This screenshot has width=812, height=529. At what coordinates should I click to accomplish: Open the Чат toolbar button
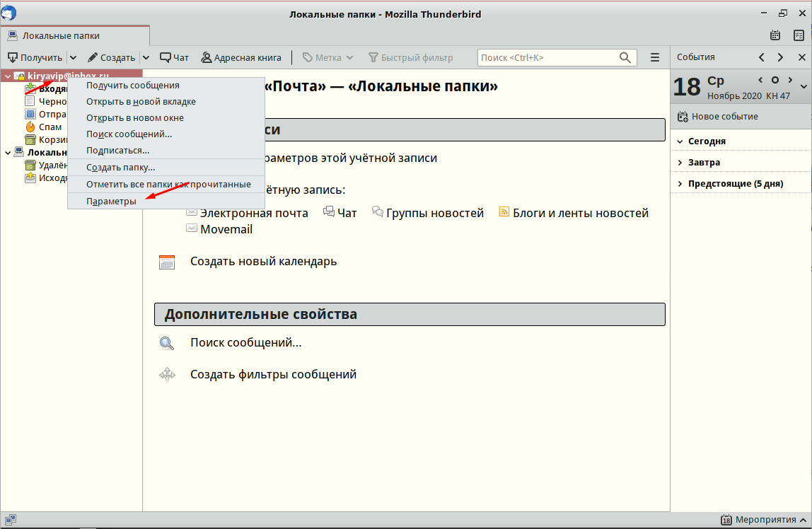coord(174,57)
